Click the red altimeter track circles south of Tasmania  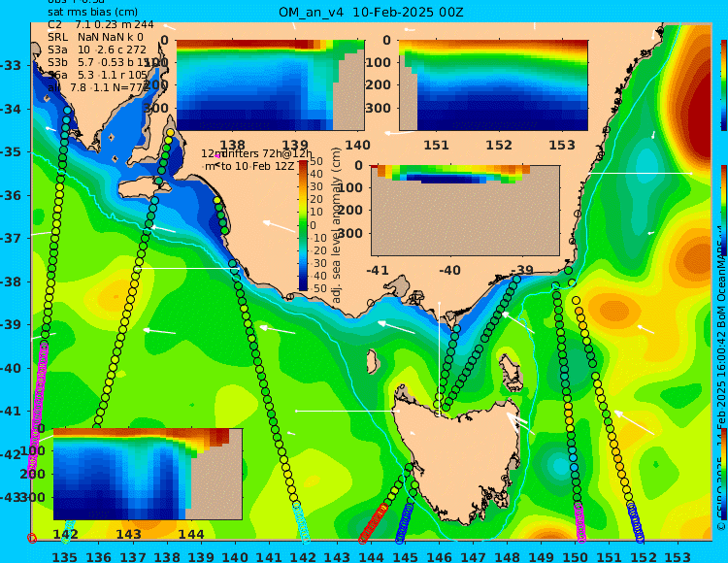click(x=373, y=523)
